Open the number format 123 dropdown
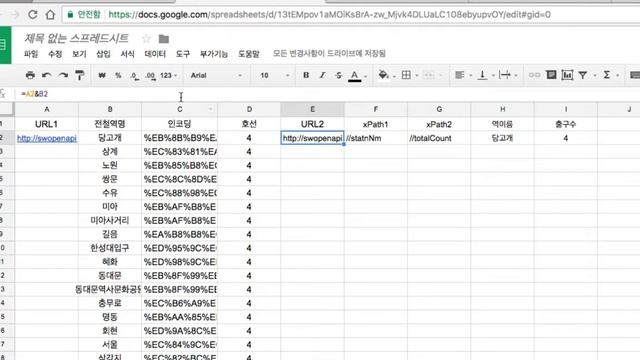 pos(168,76)
